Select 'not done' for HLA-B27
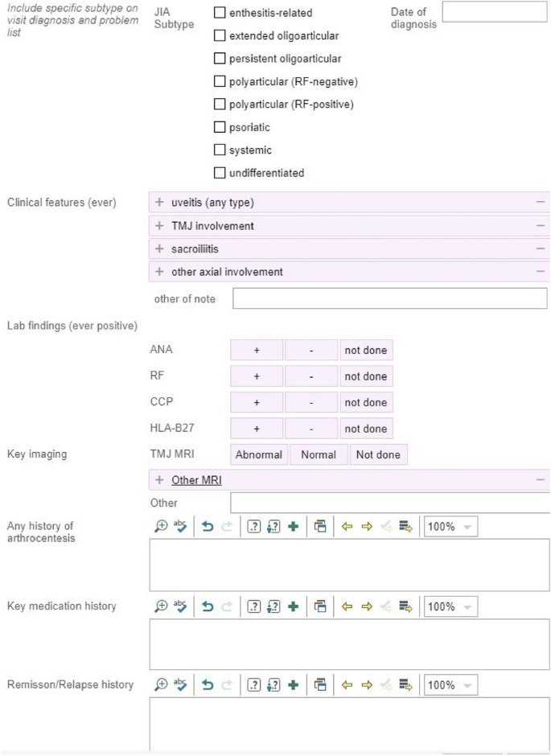551x756 pixels. pos(366,429)
